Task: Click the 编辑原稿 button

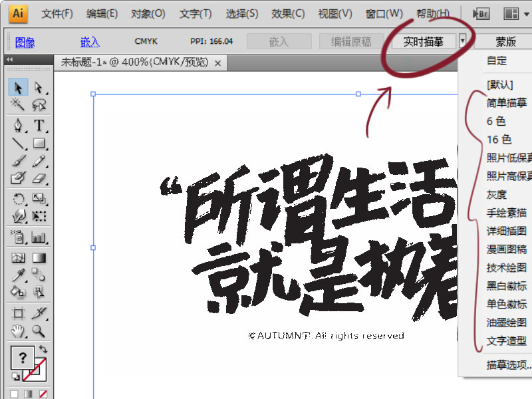Action: (351, 41)
